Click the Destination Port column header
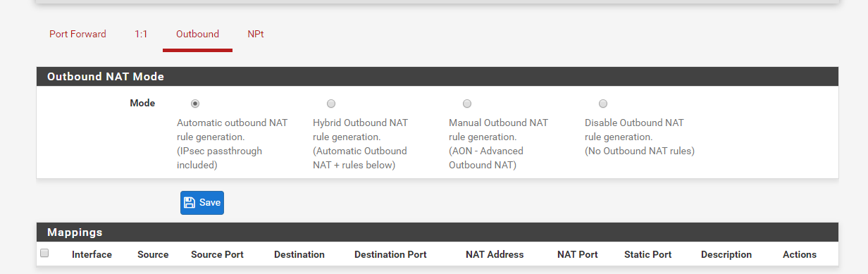Image resolution: width=868 pixels, height=274 pixels. tap(390, 254)
